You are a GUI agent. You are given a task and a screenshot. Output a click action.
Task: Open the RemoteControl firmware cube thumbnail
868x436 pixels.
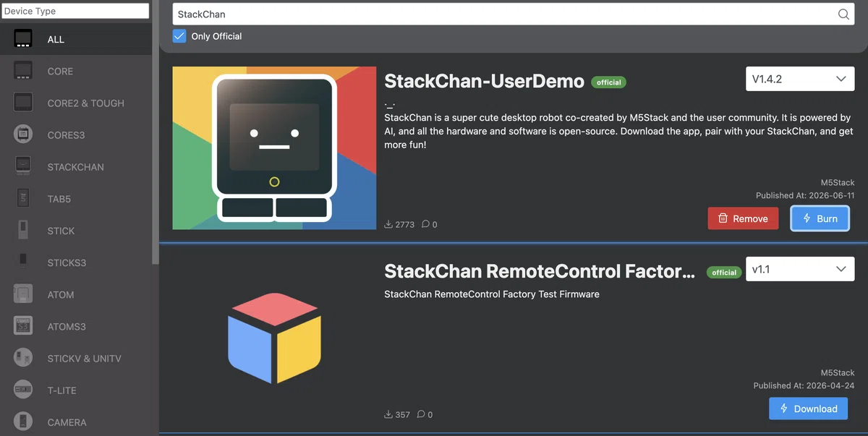(274, 338)
